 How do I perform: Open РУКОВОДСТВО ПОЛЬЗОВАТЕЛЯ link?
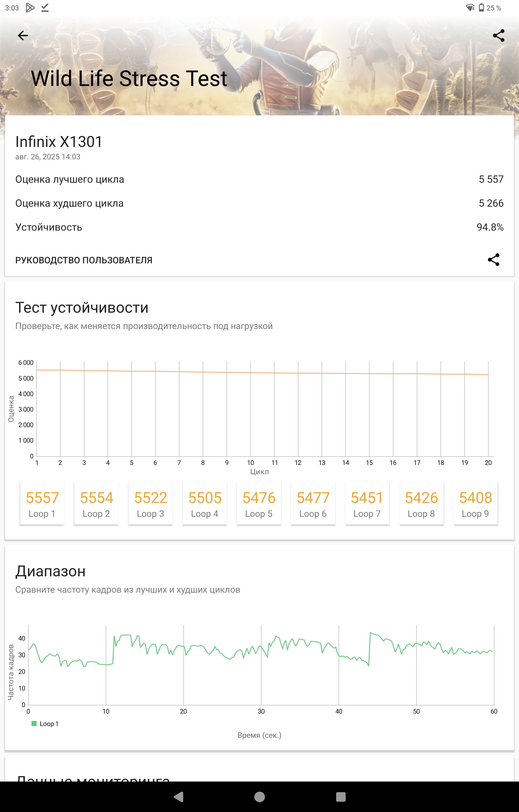(x=84, y=260)
